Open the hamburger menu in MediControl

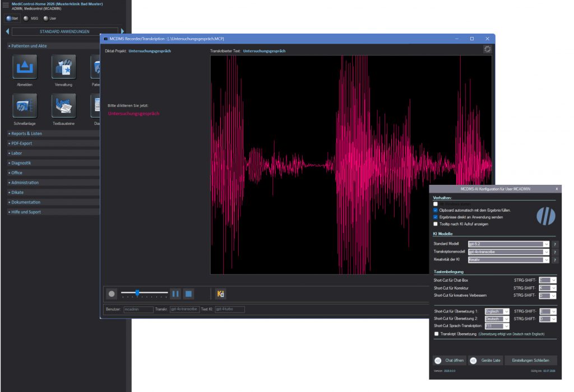[6, 6]
